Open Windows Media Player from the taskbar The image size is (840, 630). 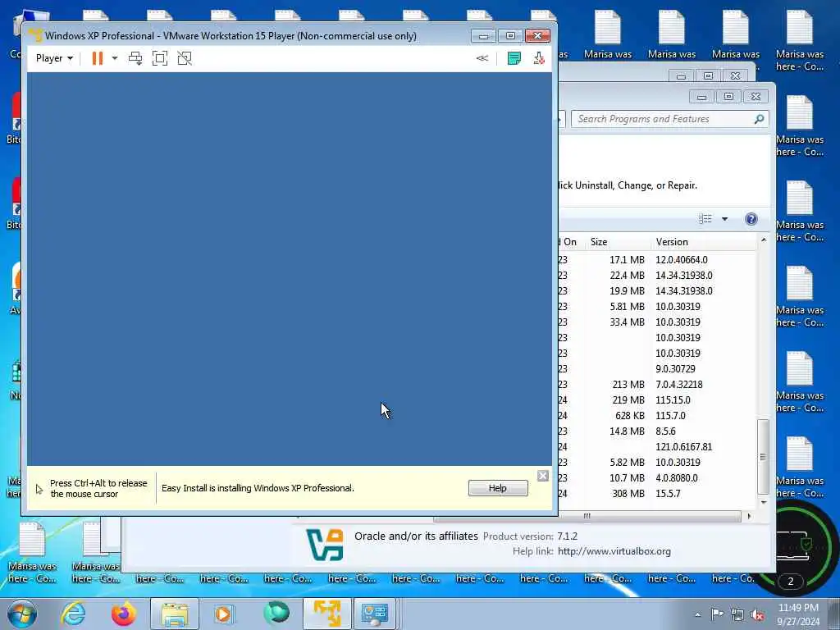[223, 614]
